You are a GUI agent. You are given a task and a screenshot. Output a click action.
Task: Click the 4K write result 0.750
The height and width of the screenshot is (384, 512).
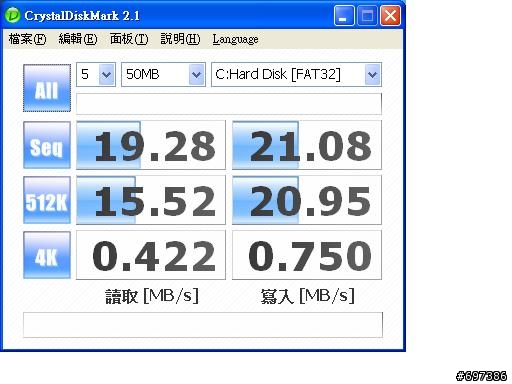(307, 255)
